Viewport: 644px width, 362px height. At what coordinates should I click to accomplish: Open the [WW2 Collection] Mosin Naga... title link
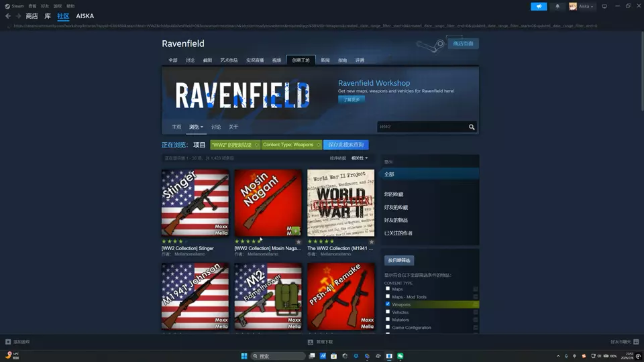pyautogui.click(x=268, y=248)
